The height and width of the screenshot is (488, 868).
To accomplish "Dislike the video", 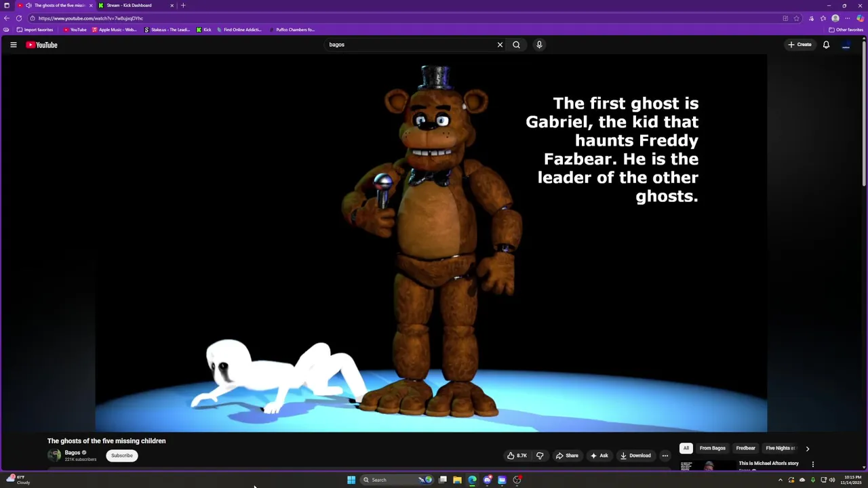I will [x=540, y=455].
